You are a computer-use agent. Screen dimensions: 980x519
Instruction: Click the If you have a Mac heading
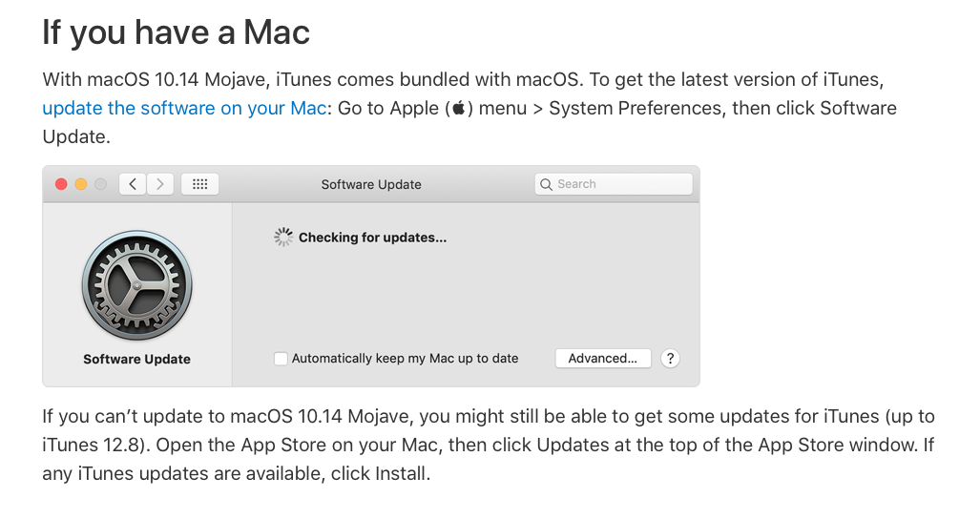pos(177,31)
